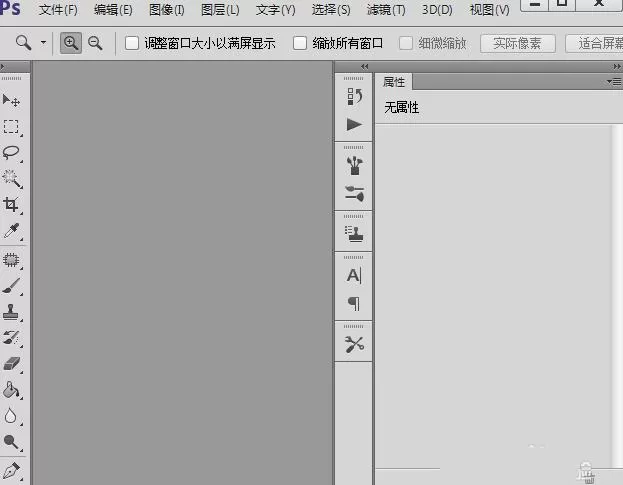The height and width of the screenshot is (485, 623).
Task: Open the 文件(F) menu
Action: click(x=58, y=10)
